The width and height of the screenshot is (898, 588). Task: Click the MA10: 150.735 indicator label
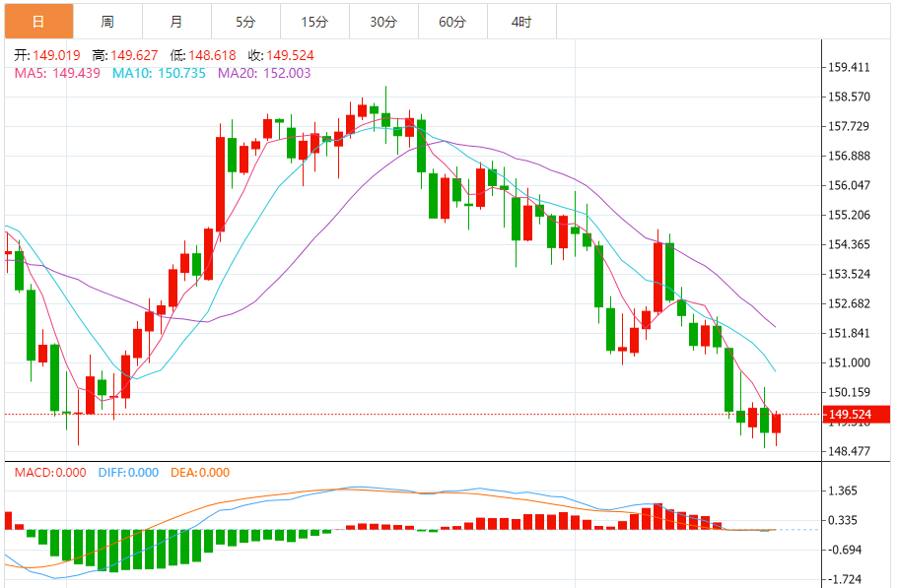pos(159,73)
